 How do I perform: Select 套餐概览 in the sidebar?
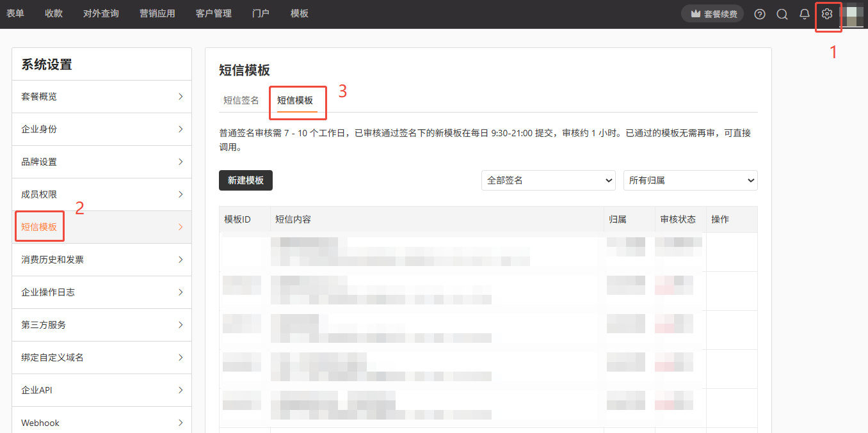pyautogui.click(x=102, y=97)
